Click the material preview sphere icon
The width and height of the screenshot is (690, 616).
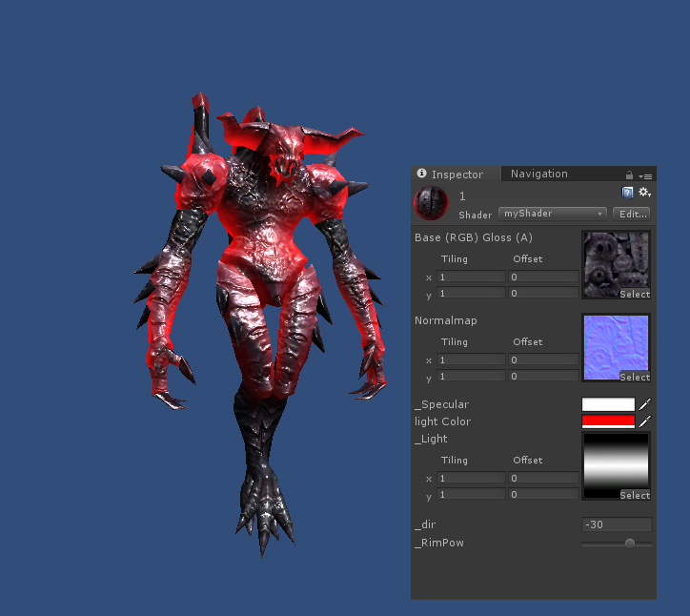point(431,203)
